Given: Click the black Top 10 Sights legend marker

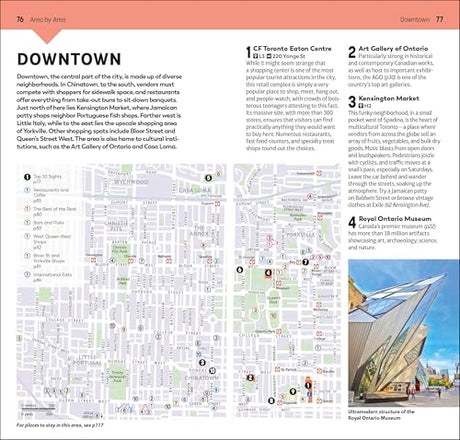Looking at the screenshot, I should click(27, 177).
